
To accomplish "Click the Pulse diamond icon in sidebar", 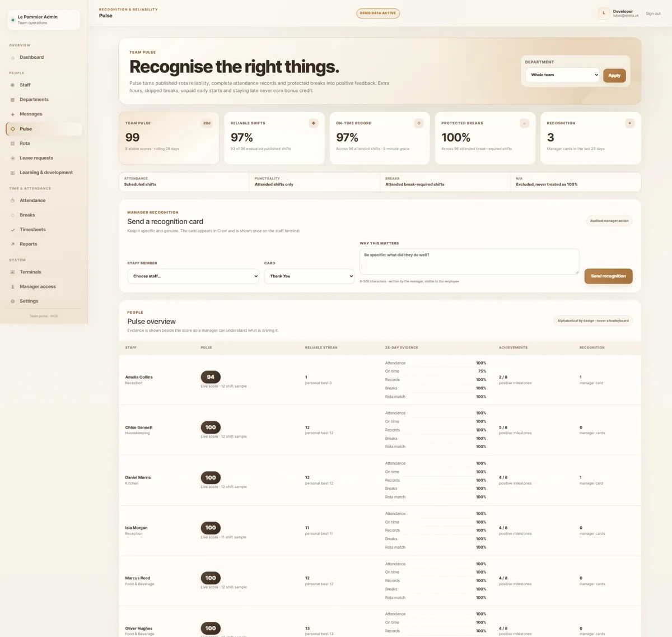I will coord(13,129).
